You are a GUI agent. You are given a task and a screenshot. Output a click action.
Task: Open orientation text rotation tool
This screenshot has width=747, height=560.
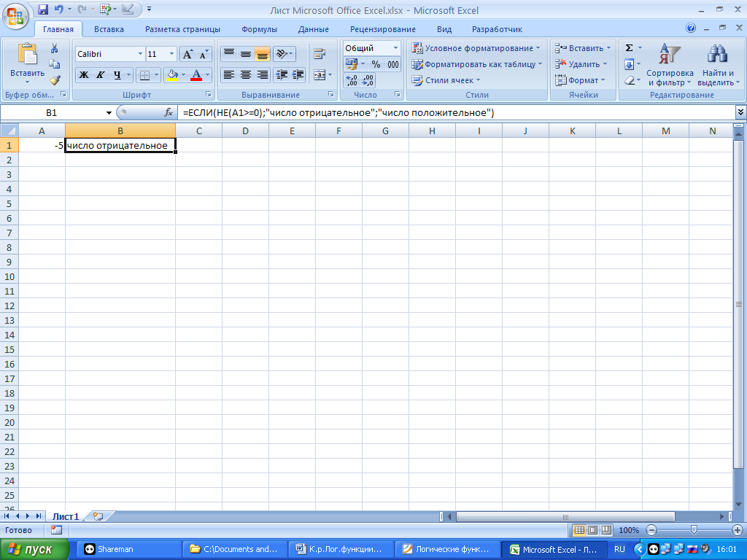[285, 54]
